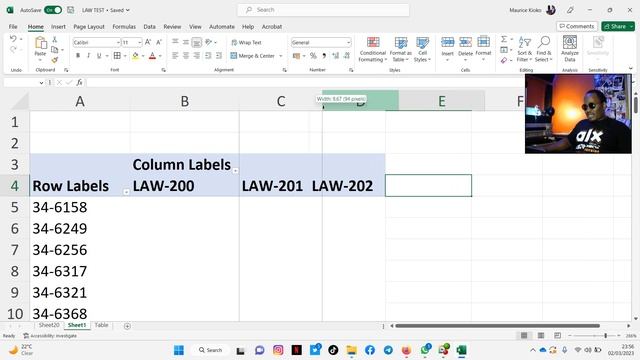The image size is (640, 360).
Task: Toggle Wrap Text
Action: 246,42
